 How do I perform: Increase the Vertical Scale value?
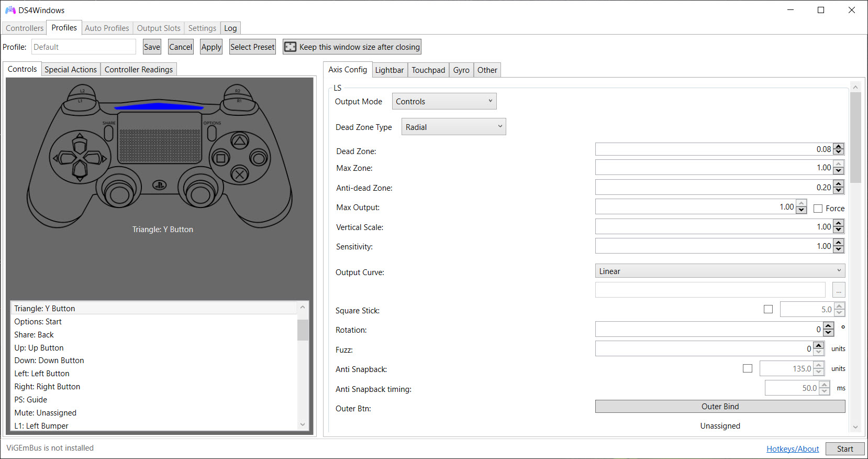[x=838, y=224]
